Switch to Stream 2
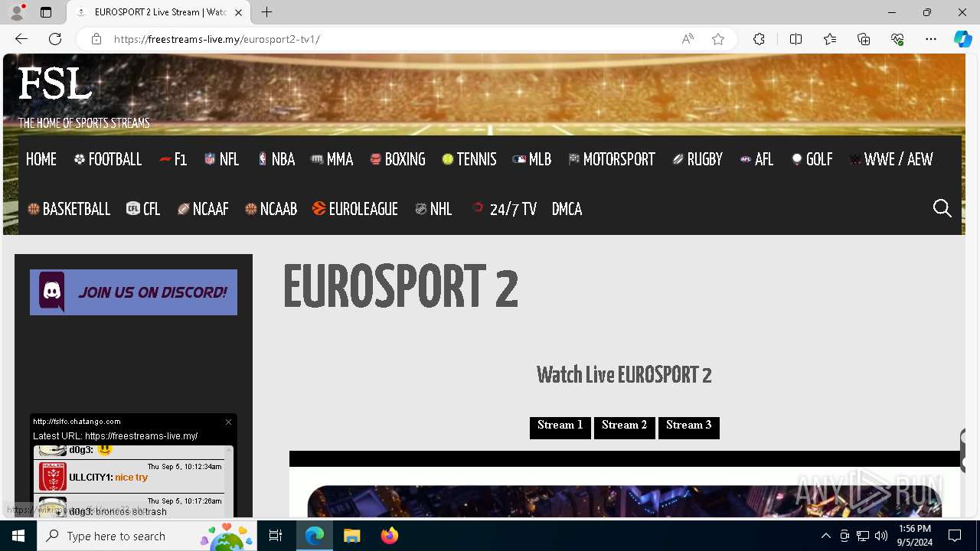This screenshot has width=980, height=551. 625,427
